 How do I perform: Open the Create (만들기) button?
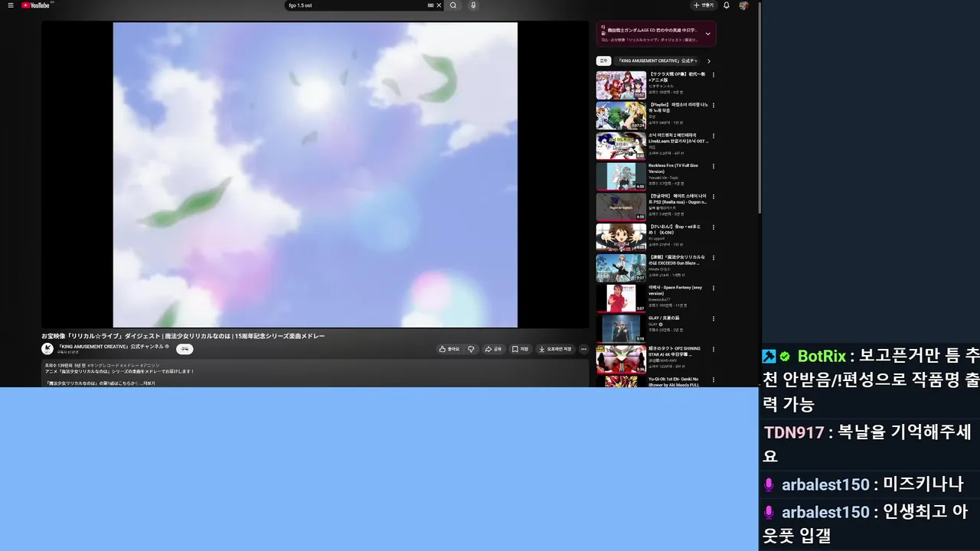[x=703, y=5]
